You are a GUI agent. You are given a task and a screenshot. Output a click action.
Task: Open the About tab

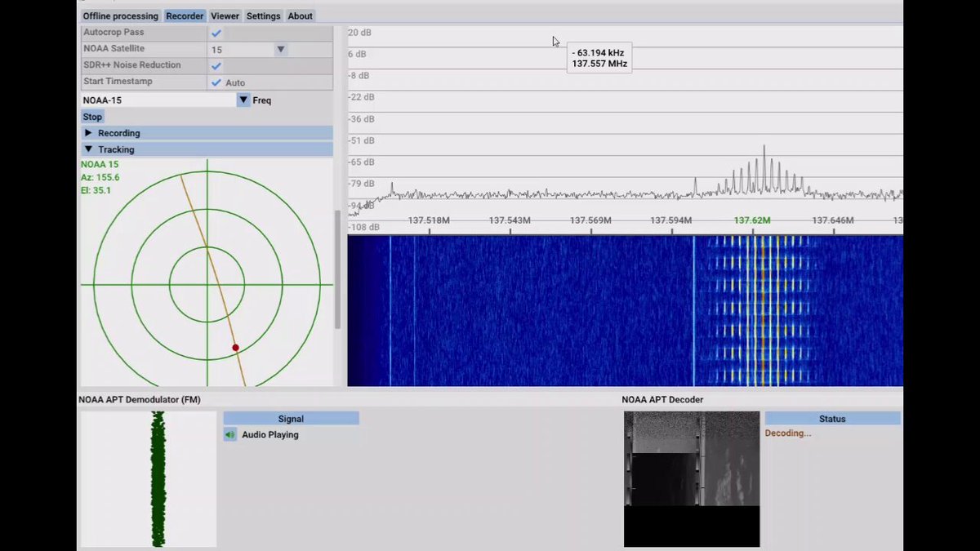300,16
